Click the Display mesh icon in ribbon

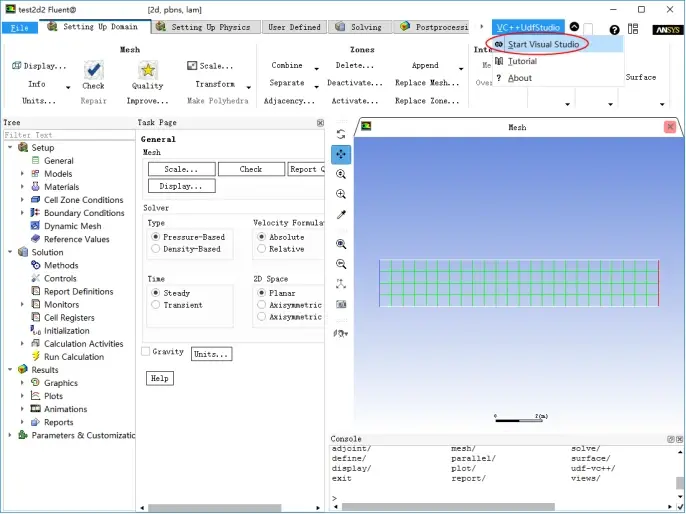(17, 66)
